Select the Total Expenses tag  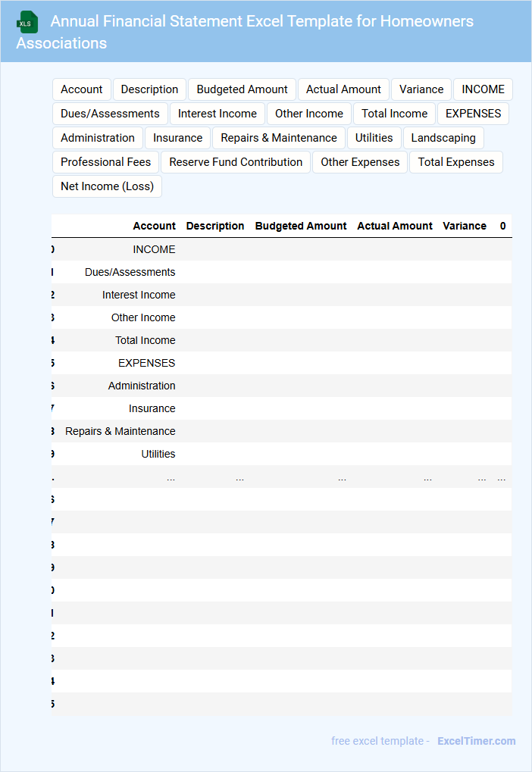pyautogui.click(x=455, y=162)
